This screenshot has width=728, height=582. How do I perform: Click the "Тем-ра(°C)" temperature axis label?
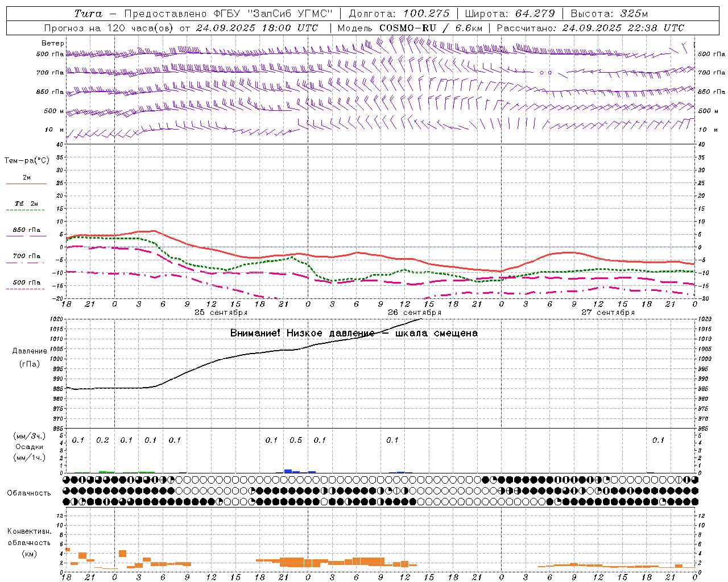[27, 161]
